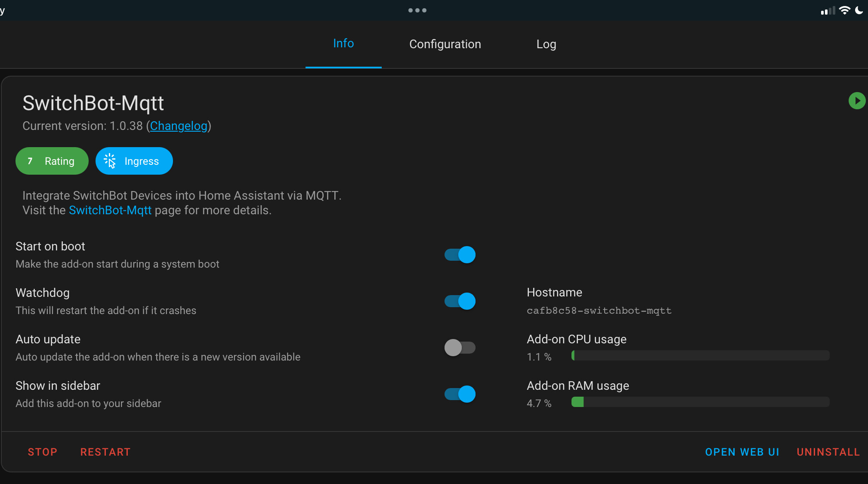Toggle Show in sidebar off
The image size is (868, 484).
point(459,394)
